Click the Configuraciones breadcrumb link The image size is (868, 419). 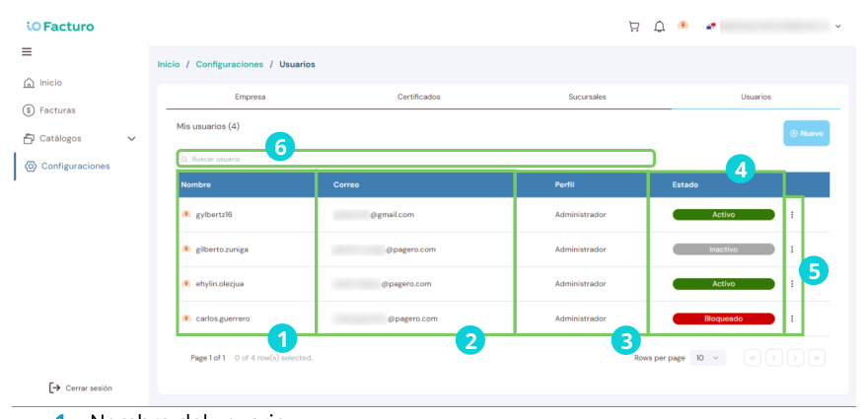pyautogui.click(x=230, y=64)
